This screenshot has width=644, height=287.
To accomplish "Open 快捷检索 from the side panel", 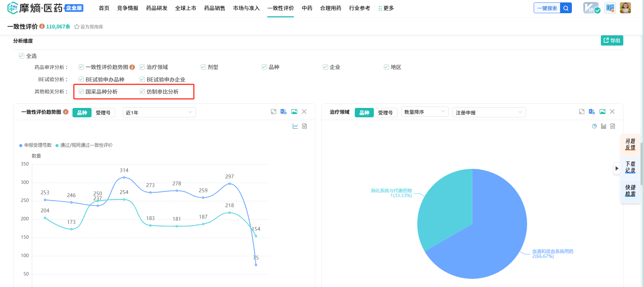I will coord(630,191).
